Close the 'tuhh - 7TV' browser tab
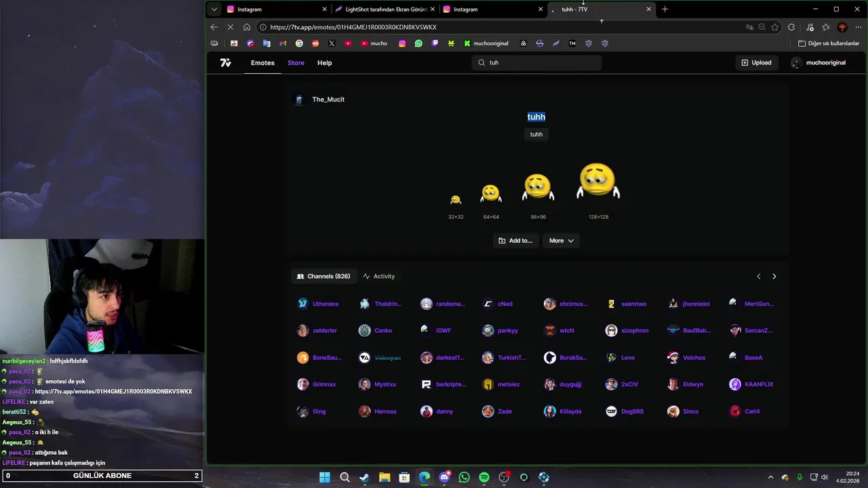 pos(648,9)
